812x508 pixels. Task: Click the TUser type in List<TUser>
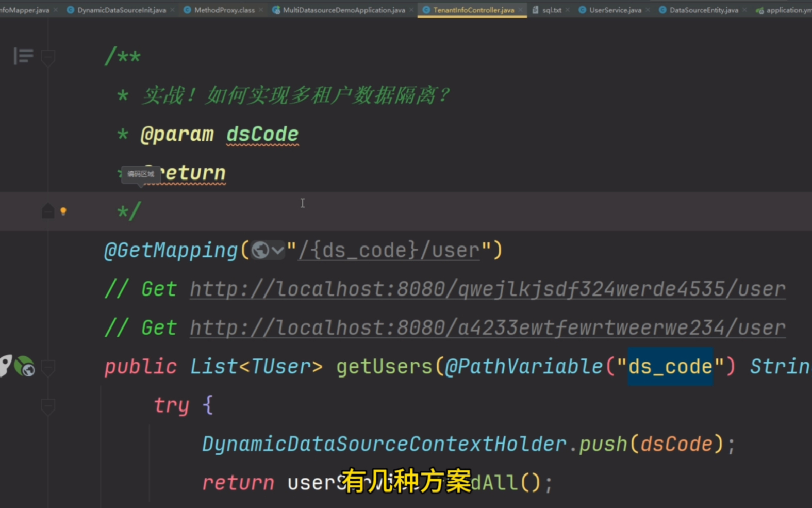pyautogui.click(x=281, y=367)
